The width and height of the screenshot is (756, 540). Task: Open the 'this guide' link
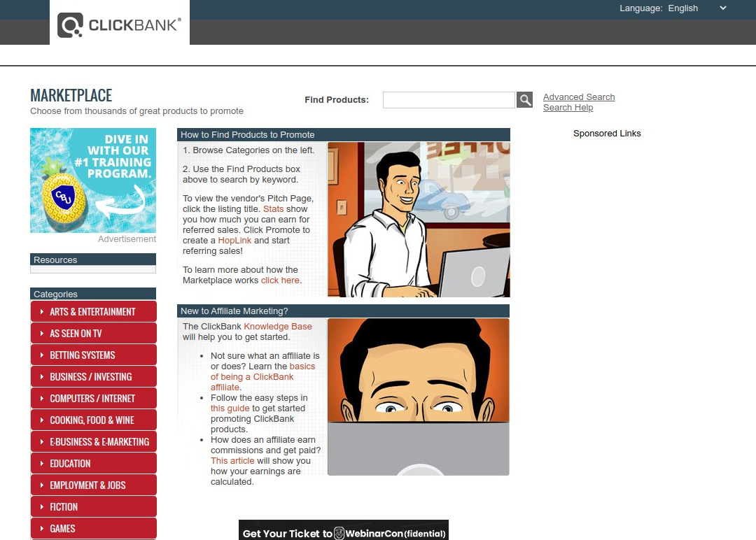pyautogui.click(x=230, y=408)
